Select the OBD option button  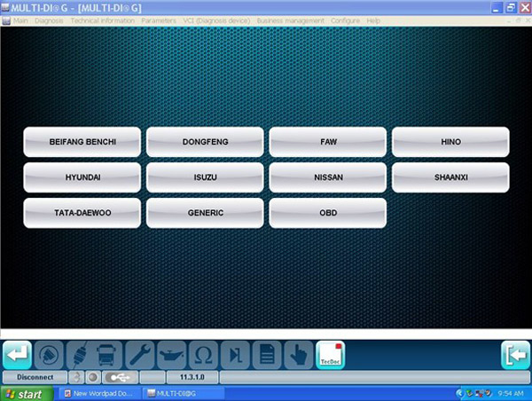click(x=328, y=213)
